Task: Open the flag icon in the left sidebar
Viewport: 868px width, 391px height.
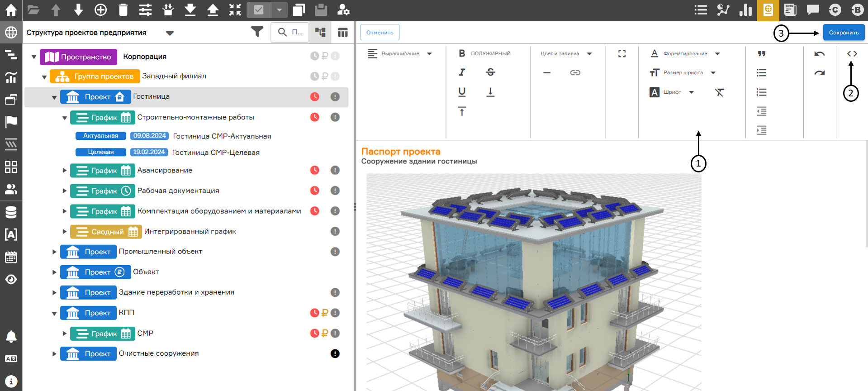Action: click(11, 121)
